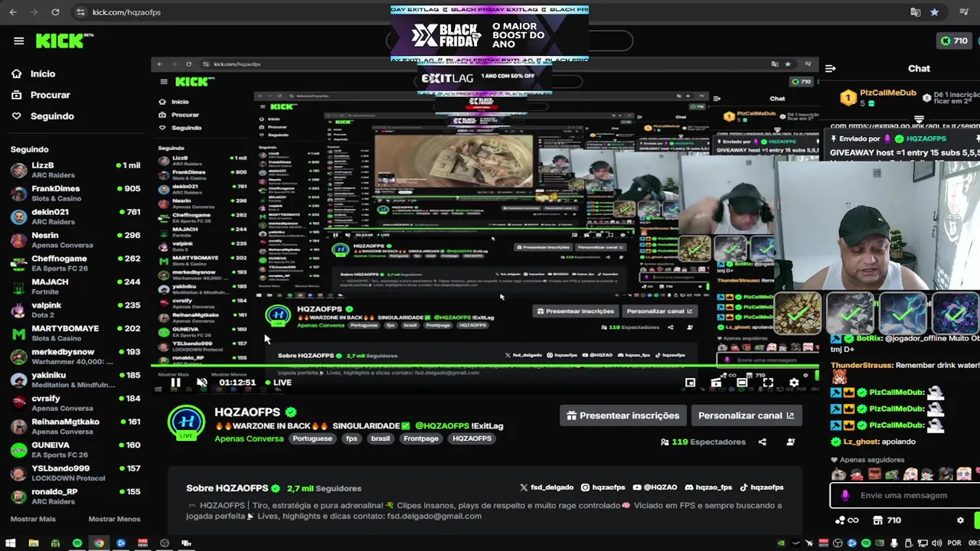Click Presentear inscrições button
The width and height of the screenshot is (980, 551).
point(622,416)
